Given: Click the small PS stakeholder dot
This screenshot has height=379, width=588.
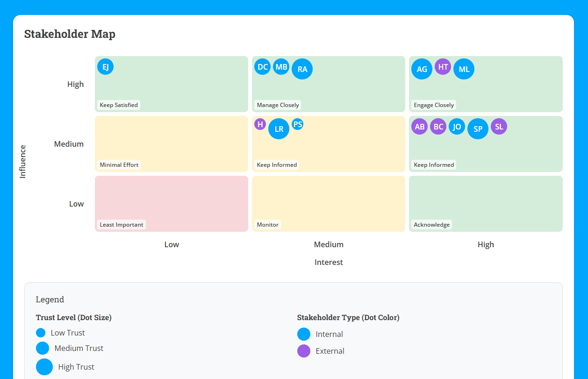Looking at the screenshot, I should tap(297, 124).
